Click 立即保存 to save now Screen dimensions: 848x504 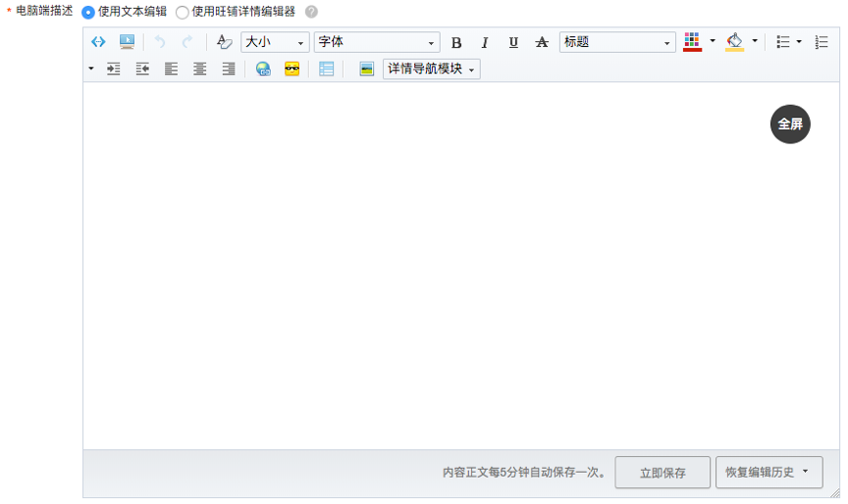[x=662, y=473]
